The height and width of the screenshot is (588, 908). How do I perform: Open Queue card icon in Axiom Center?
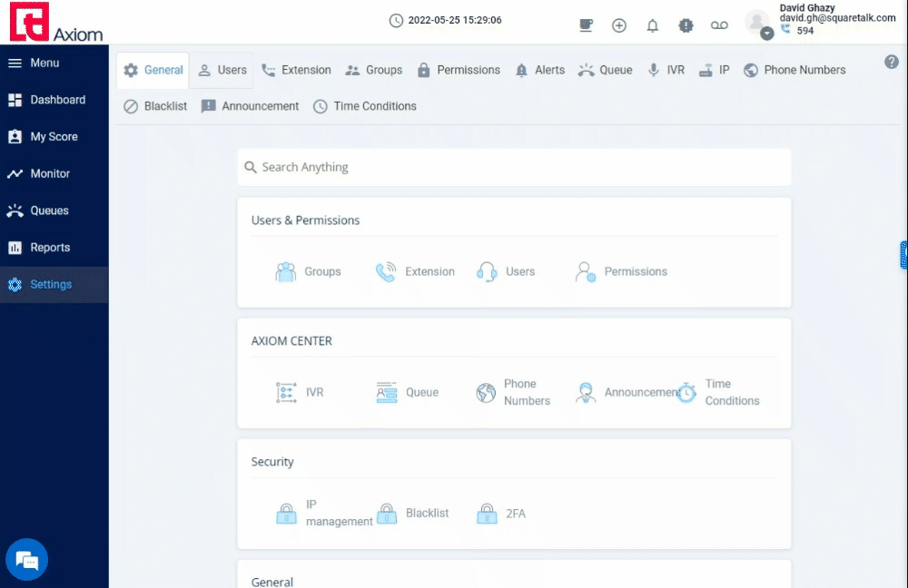coord(386,392)
